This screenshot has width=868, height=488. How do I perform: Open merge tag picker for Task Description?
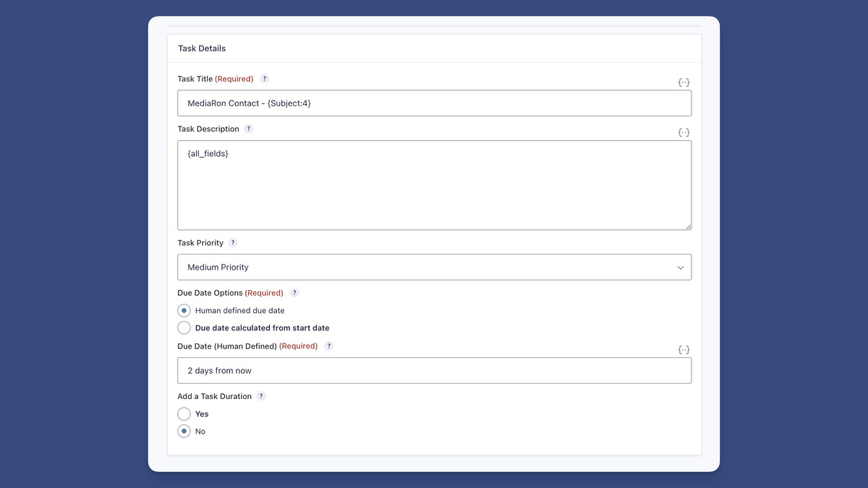pyautogui.click(x=684, y=132)
